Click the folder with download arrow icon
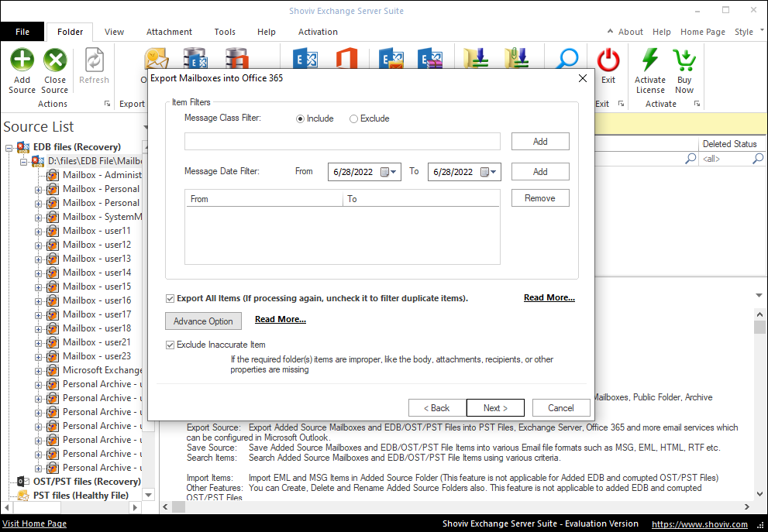 [477, 58]
